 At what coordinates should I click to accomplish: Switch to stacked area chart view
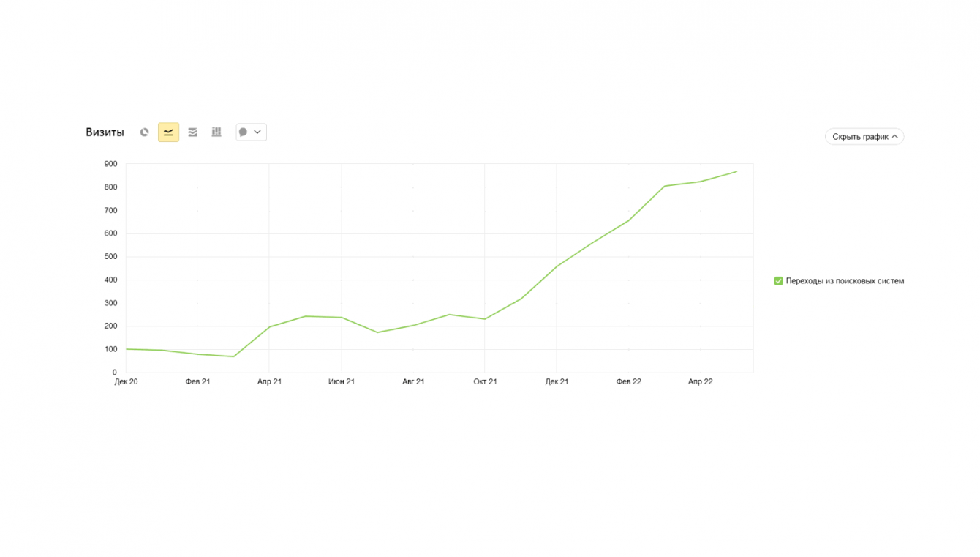pyautogui.click(x=192, y=132)
